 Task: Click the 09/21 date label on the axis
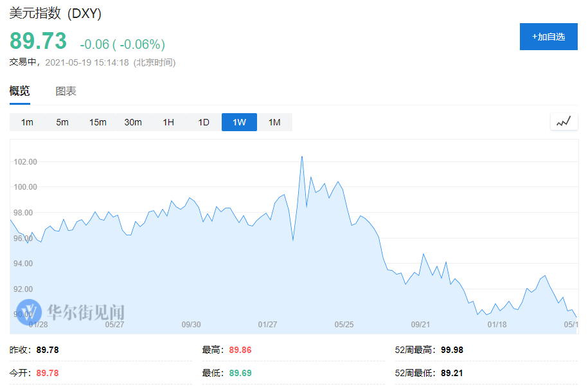[420, 324]
